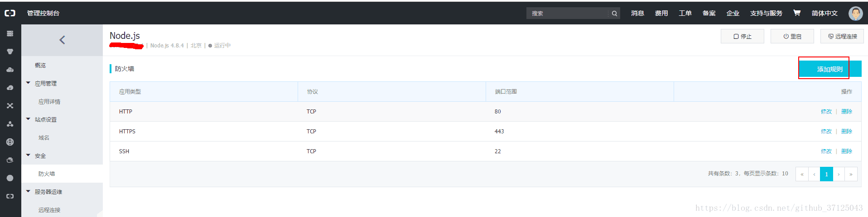
Task: Open 支持与服务 in top navigation
Action: pos(766,14)
